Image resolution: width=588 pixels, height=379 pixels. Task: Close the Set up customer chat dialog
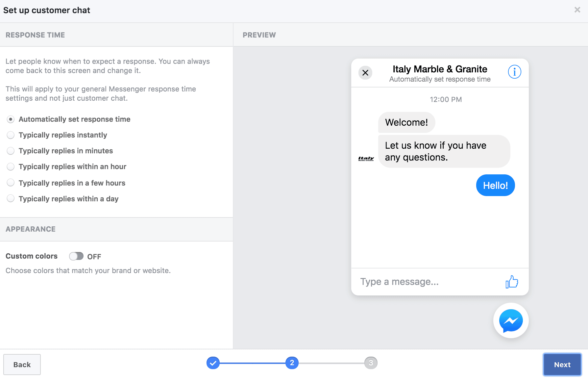tap(577, 10)
